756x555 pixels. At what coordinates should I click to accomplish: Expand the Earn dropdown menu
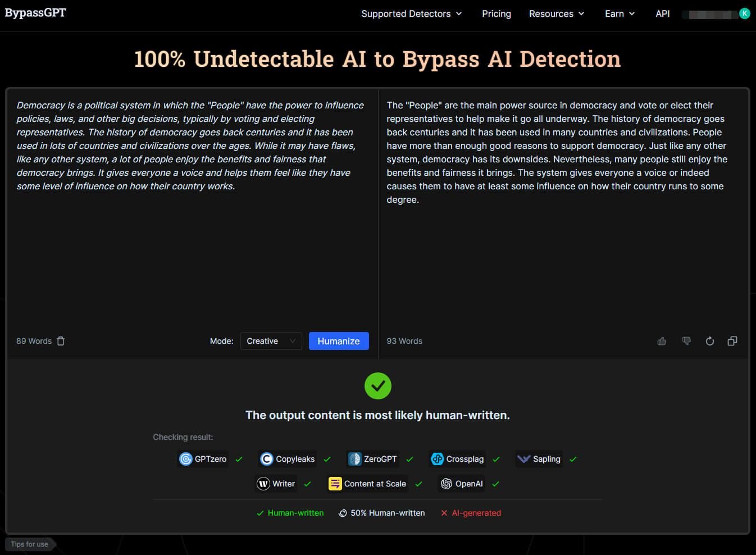click(620, 13)
